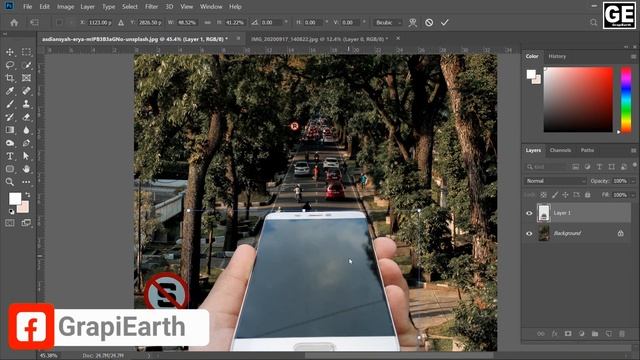Select the Horizontal Type tool
Screen dimensions: 640x360
click(x=10, y=156)
